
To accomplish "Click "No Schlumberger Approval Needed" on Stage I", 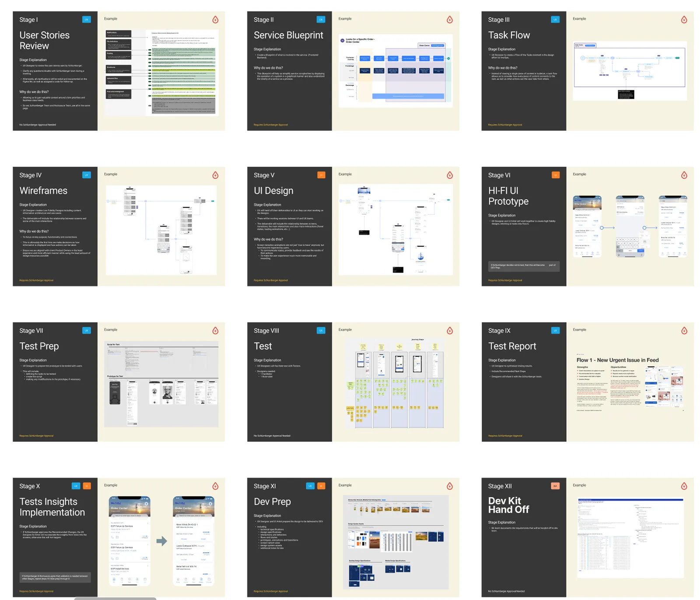I will pos(38,125).
